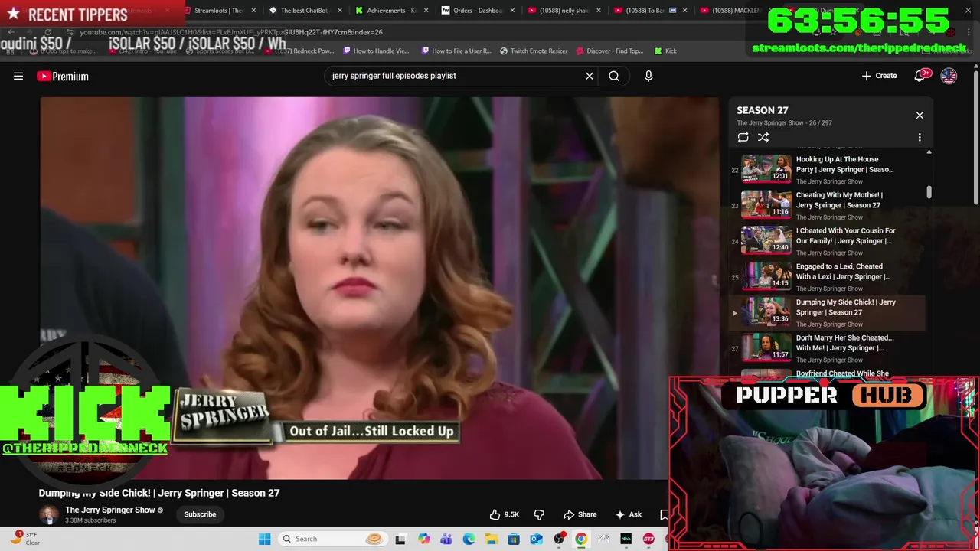Open the video title Dumping My Side Chick
This screenshot has width=980, height=551.
click(159, 493)
